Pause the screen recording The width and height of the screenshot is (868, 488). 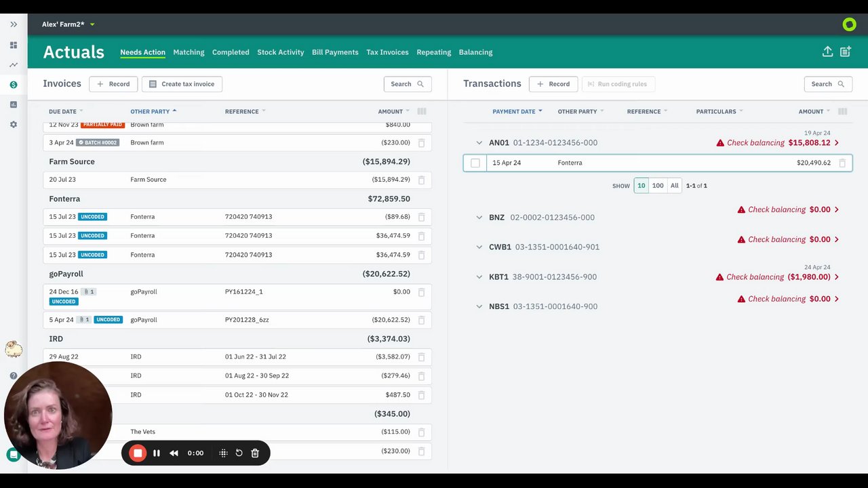157,453
